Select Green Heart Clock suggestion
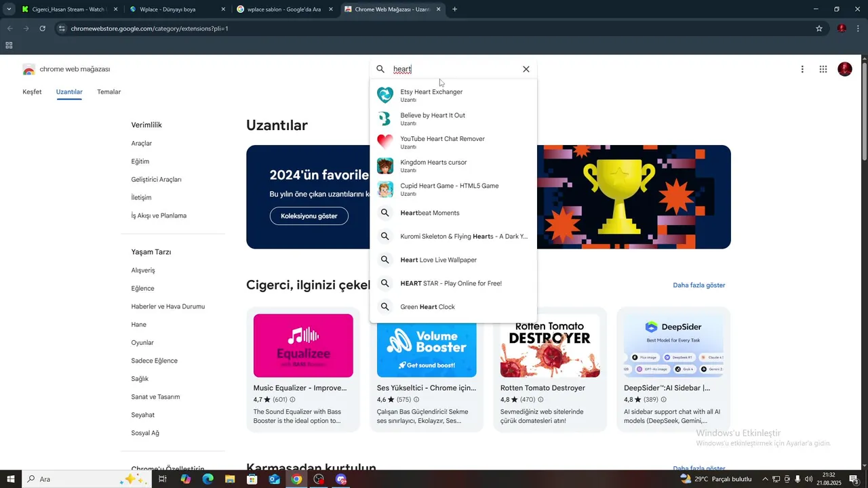868x488 pixels. tap(453, 307)
